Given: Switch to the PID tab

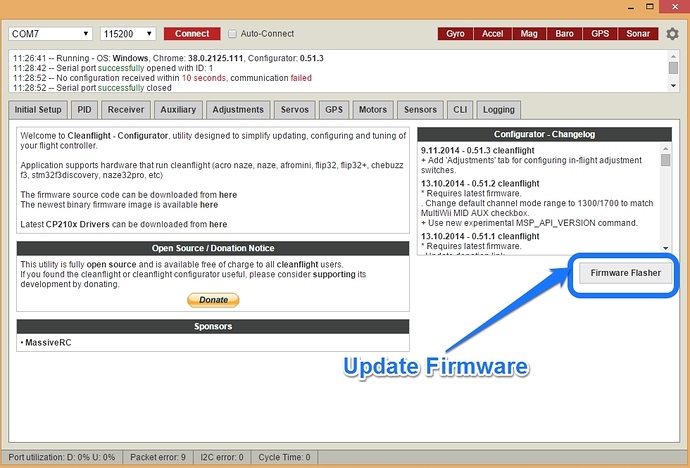Looking at the screenshot, I should (84, 110).
